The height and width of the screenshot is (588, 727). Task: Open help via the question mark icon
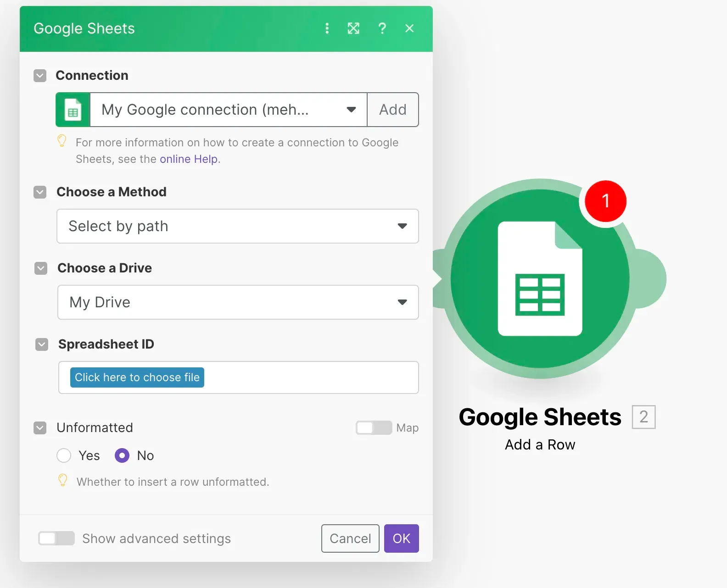pyautogui.click(x=382, y=28)
